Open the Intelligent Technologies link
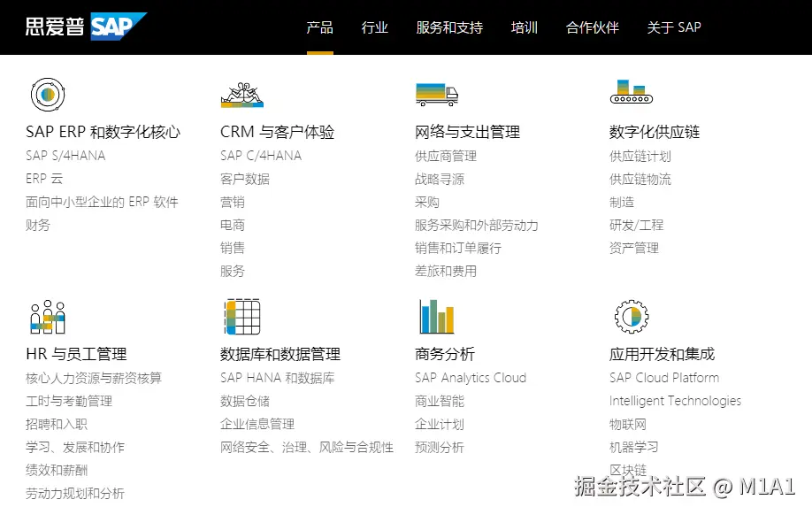 click(x=675, y=401)
